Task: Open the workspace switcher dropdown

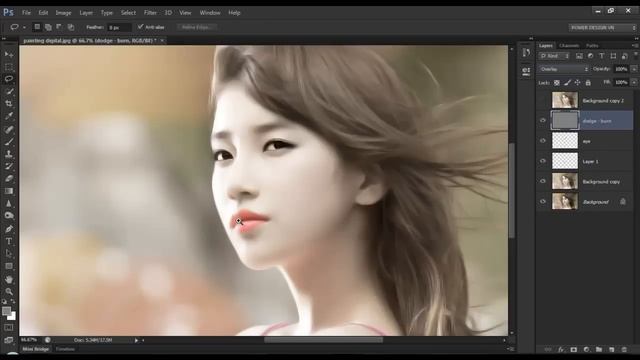Action: (x=602, y=27)
